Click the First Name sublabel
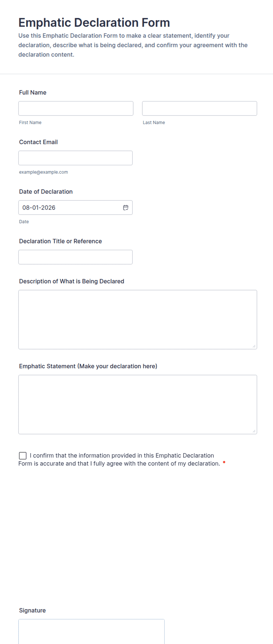 pos(30,123)
